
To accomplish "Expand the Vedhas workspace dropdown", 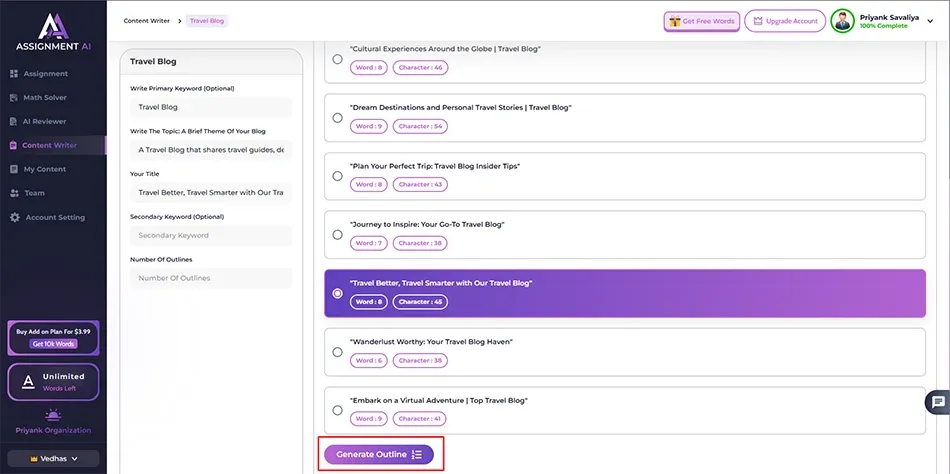I will click(54, 458).
